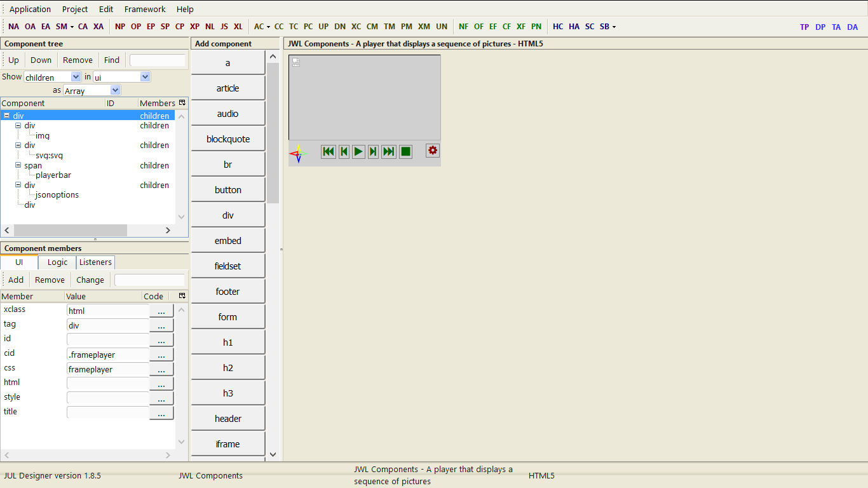The image size is (868, 488).
Task: Click the Stop button in the player preview
Action: click(x=405, y=151)
